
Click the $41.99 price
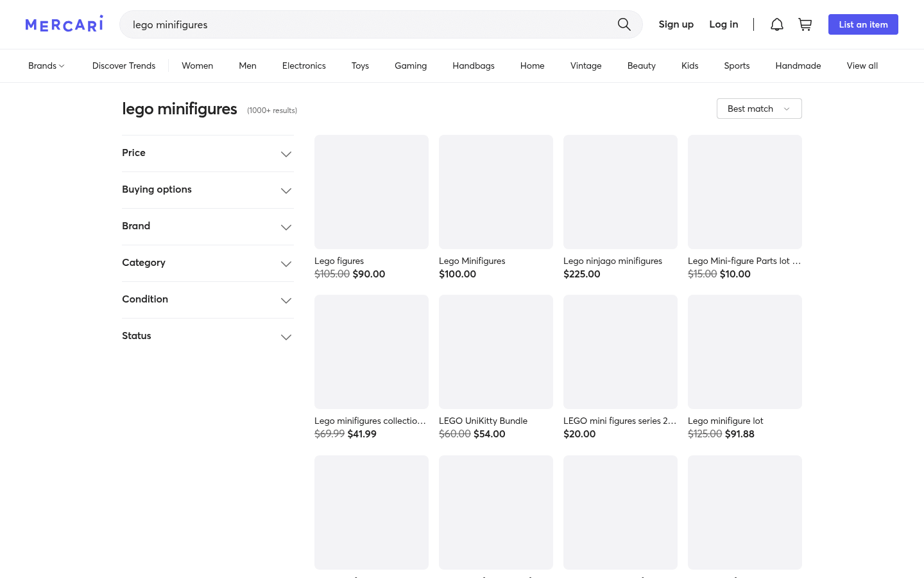point(362,434)
